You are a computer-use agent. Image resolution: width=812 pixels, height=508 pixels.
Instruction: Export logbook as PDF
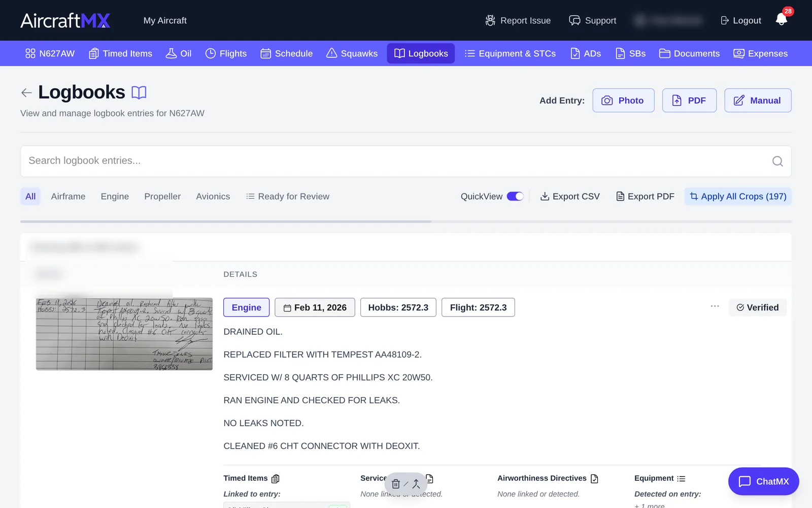(645, 197)
